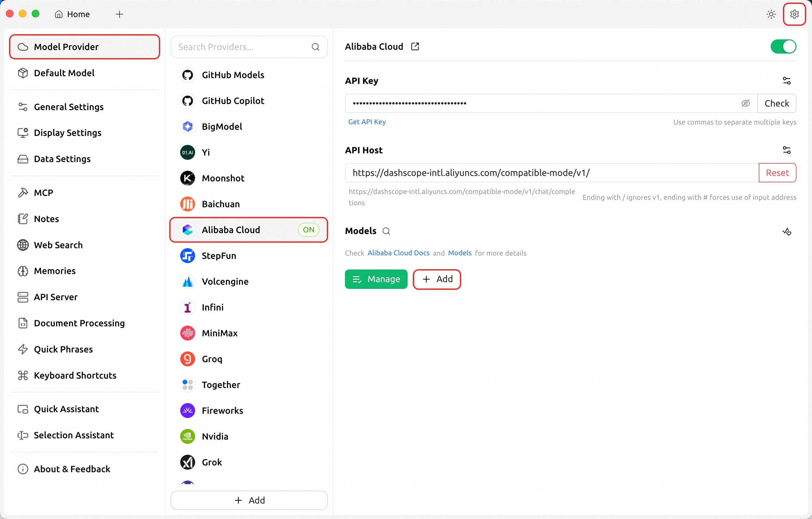Select the Moonshot provider
The width and height of the screenshot is (812, 519).
pos(223,178)
